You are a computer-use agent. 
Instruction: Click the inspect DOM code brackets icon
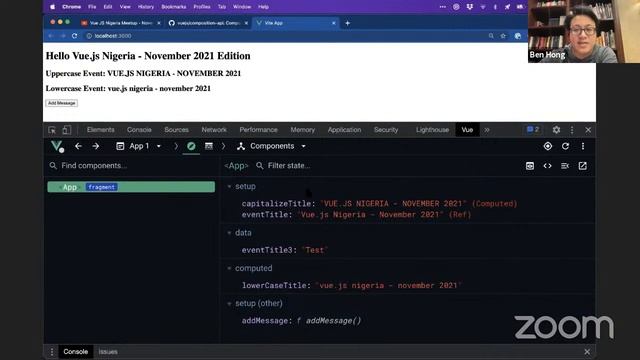click(547, 166)
